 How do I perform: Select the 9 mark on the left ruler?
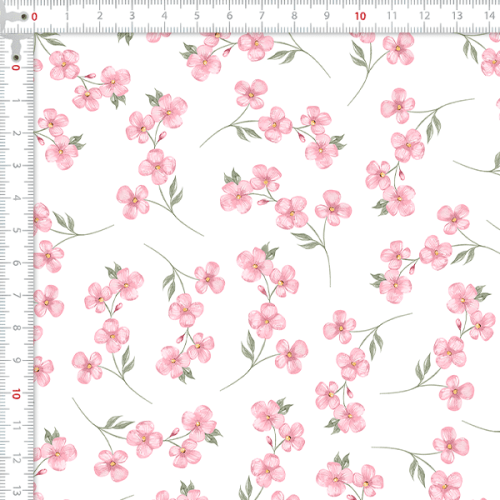16,361
